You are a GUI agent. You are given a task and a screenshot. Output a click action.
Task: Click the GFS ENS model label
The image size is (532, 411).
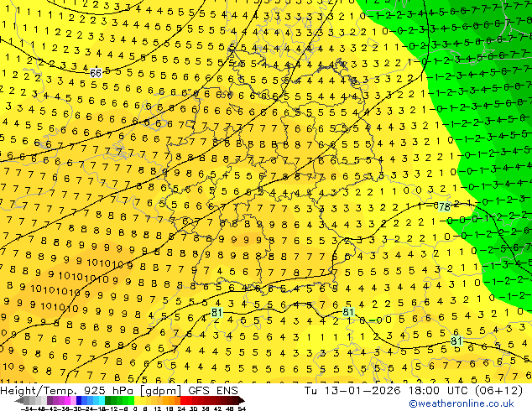[213, 391]
